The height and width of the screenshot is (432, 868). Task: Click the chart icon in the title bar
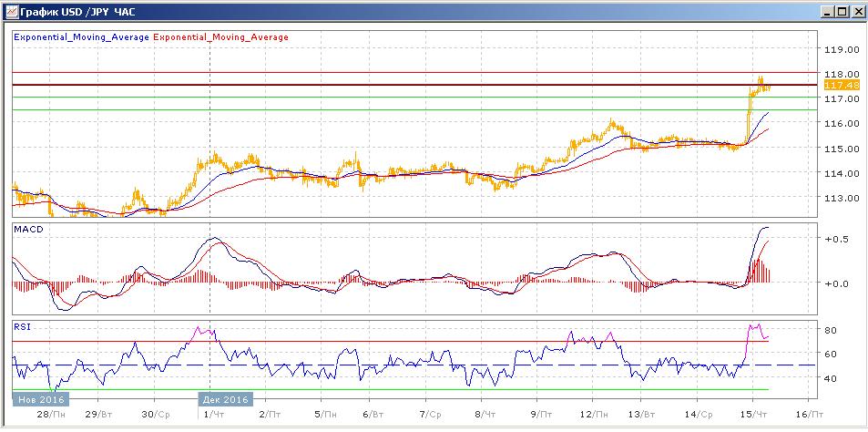[x=10, y=12]
